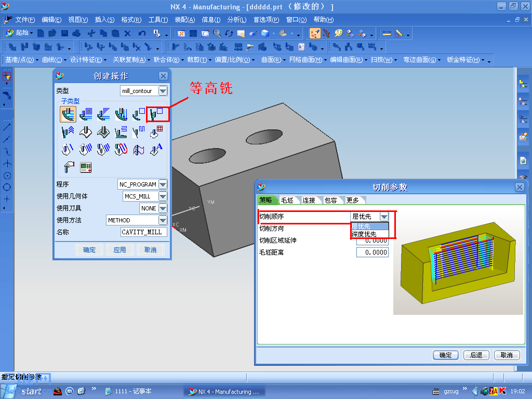
Task: Click the fit view icon with orange X
Action: pyautogui.click(x=181, y=34)
